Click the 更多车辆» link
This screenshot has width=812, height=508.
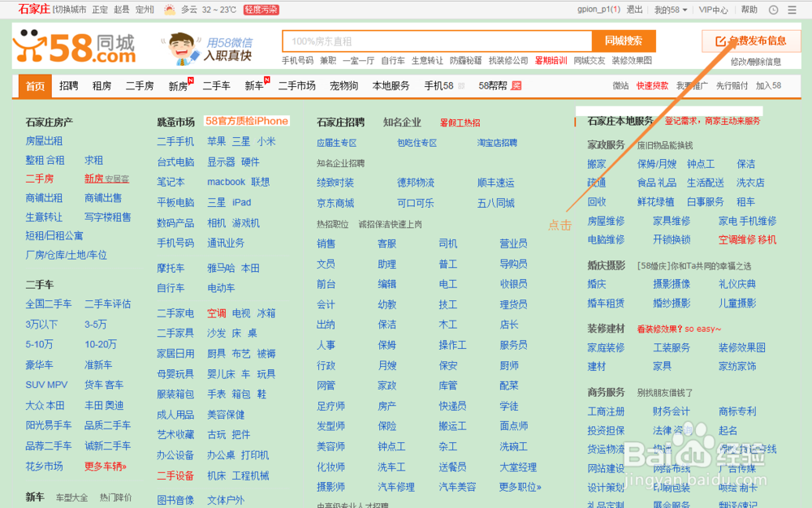(x=106, y=467)
